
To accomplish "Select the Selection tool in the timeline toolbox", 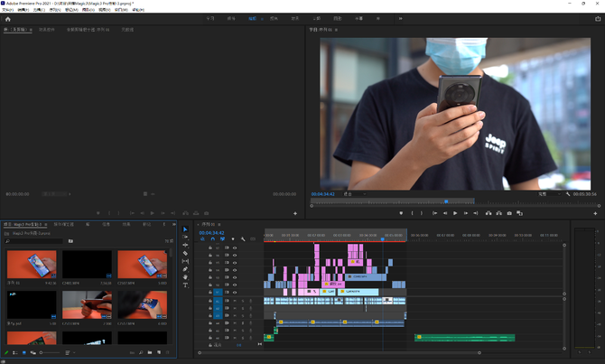I will (x=186, y=229).
